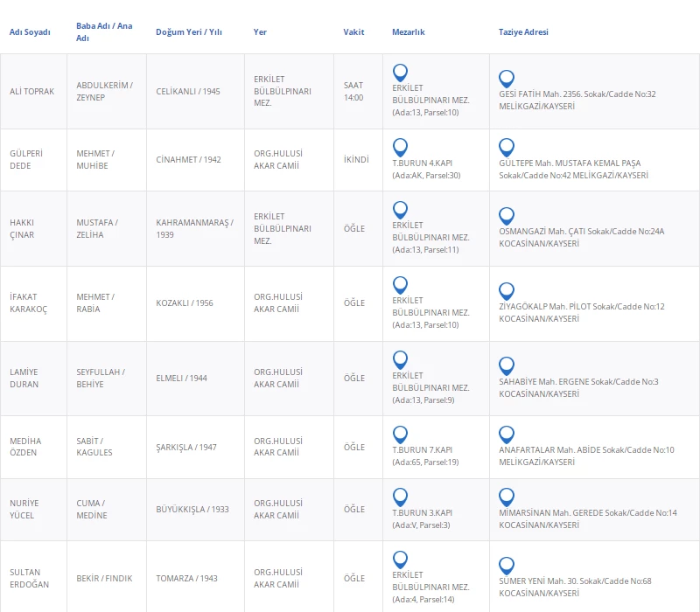Click cemetery pin for Mediha Özden
This screenshot has height=612, width=700.
pyautogui.click(x=400, y=435)
